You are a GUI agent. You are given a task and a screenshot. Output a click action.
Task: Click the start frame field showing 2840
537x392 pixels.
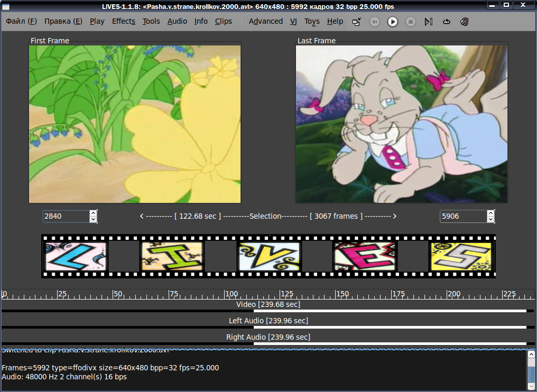click(x=66, y=217)
